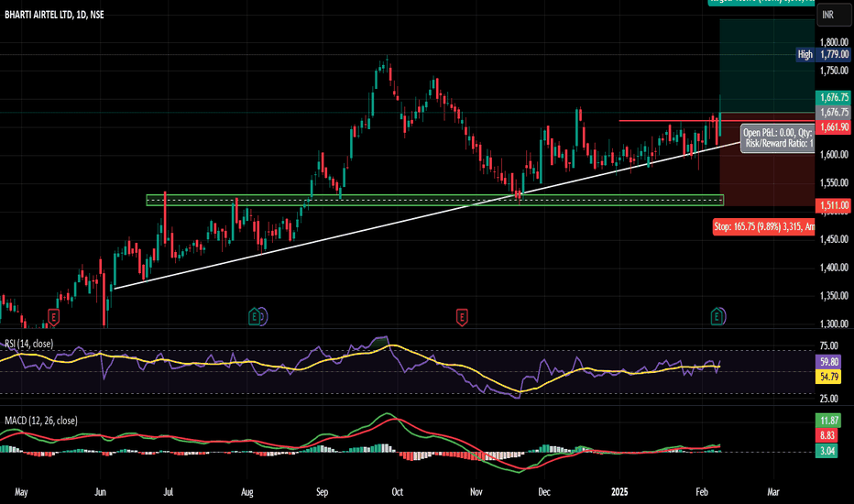Click the RSI (14, close) indicator legend

coord(29,344)
